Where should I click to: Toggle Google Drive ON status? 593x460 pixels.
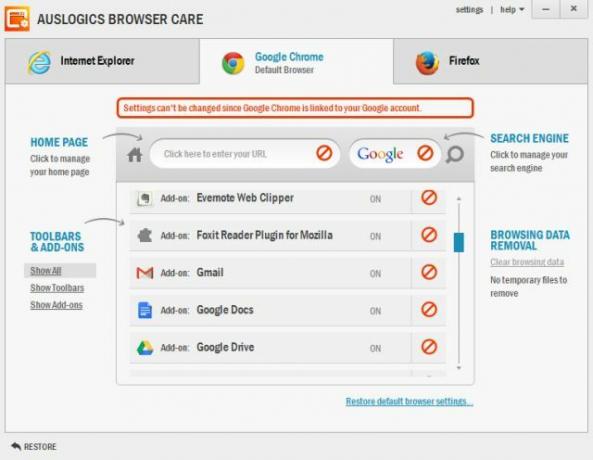[375, 348]
